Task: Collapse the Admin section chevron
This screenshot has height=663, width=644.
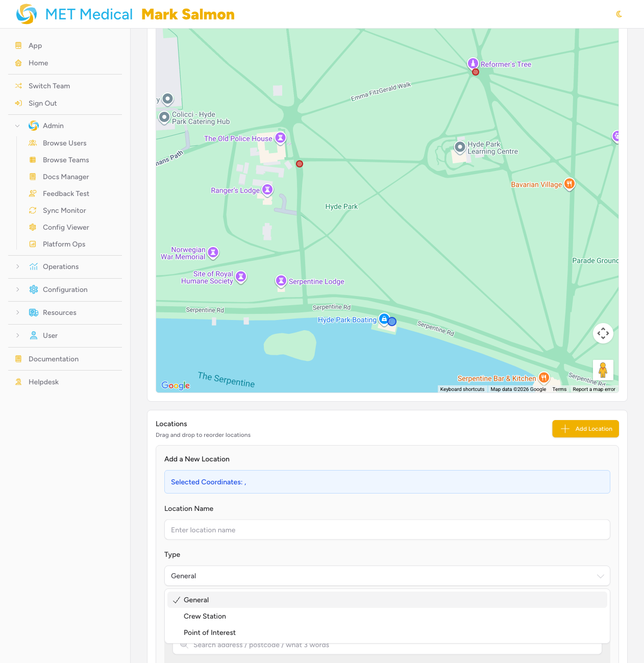Action: pyautogui.click(x=17, y=126)
